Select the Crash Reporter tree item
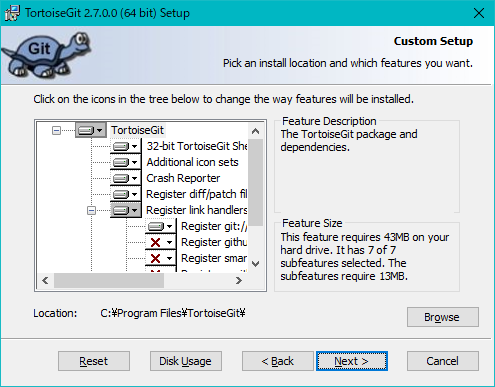 [x=183, y=178]
